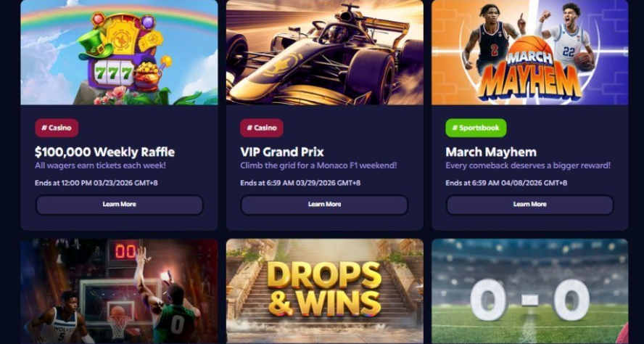Open the Drops & Wins promotion image
The height and width of the screenshot is (344, 644).
point(324,292)
